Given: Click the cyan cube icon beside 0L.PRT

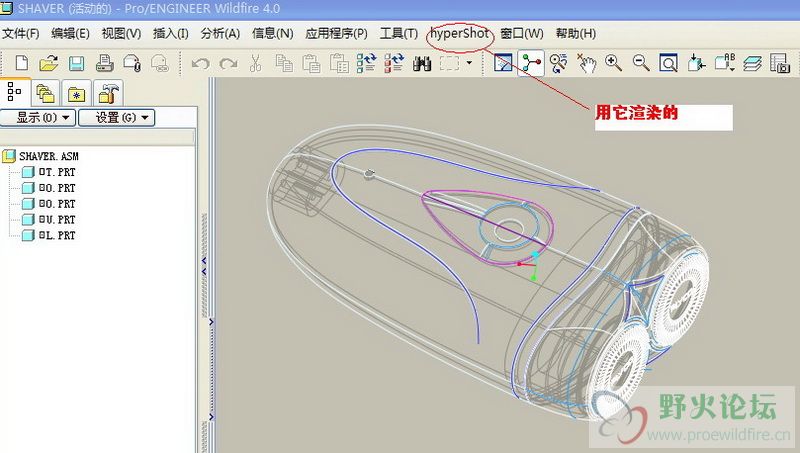Looking at the screenshot, I should [29, 236].
